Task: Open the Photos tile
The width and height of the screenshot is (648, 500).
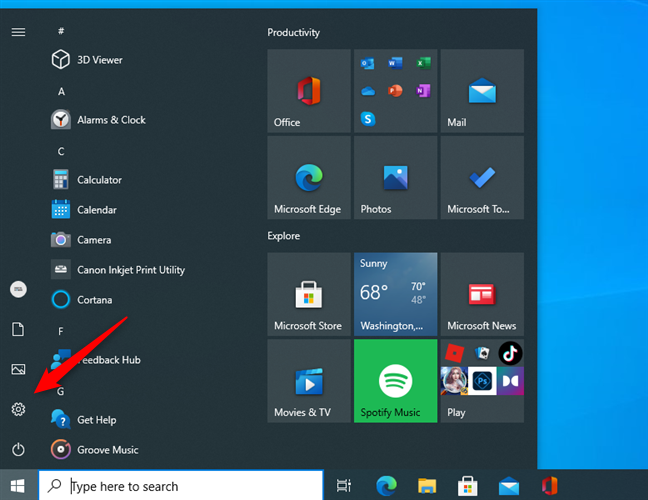Action: coord(395,178)
